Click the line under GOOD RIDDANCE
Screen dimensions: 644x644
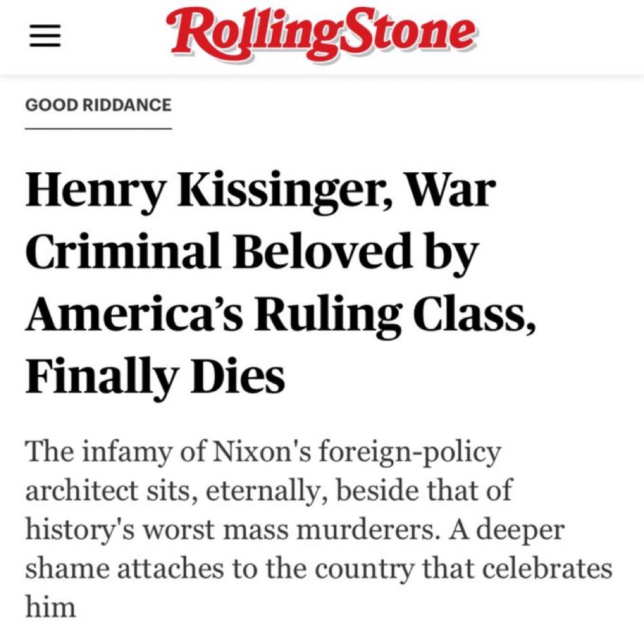point(98,129)
